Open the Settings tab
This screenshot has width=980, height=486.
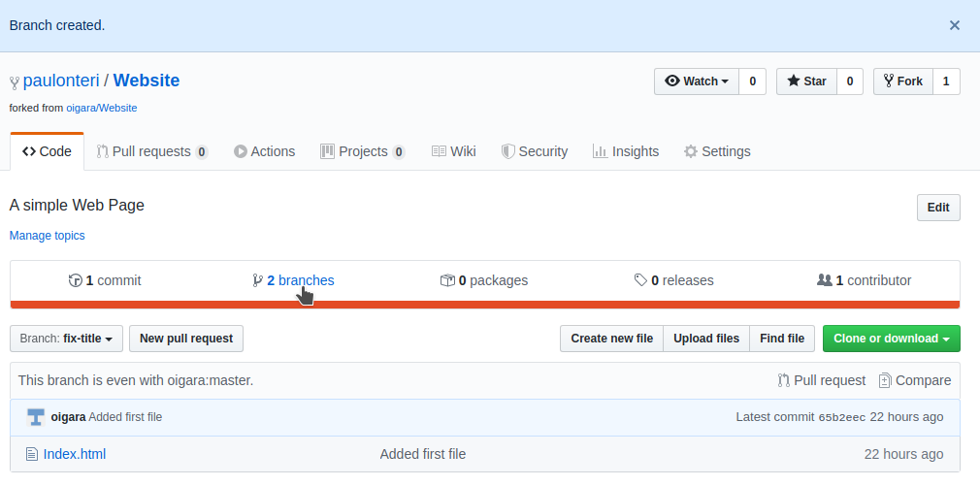point(717,151)
